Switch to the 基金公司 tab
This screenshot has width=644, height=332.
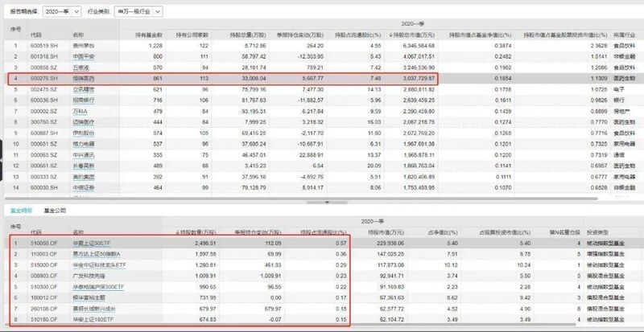coord(55,211)
